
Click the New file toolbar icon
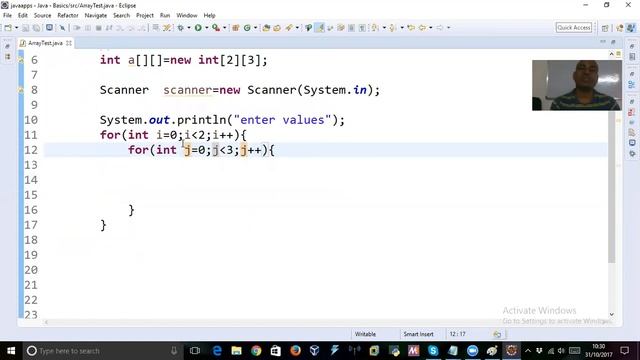coord(8,28)
